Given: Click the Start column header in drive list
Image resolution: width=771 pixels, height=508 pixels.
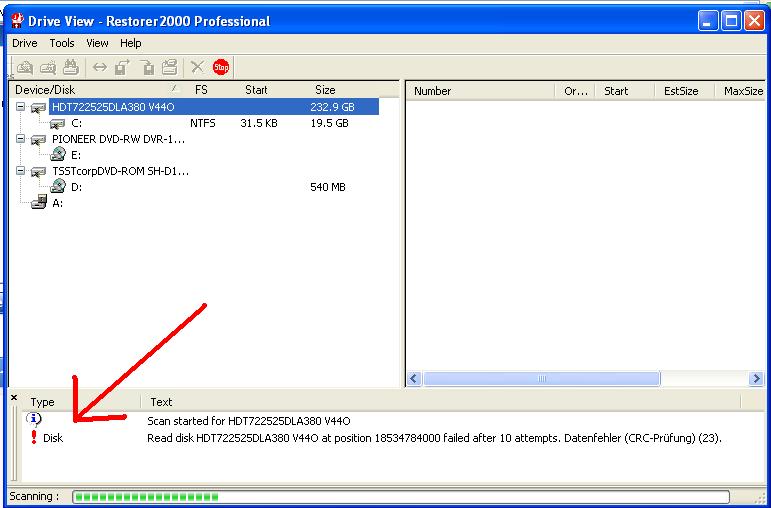Looking at the screenshot, I should [256, 90].
